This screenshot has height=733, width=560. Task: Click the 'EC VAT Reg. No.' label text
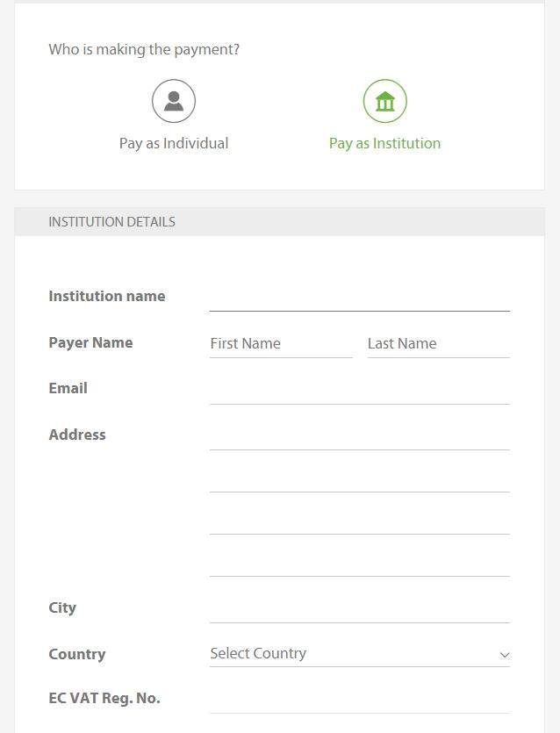coord(104,698)
